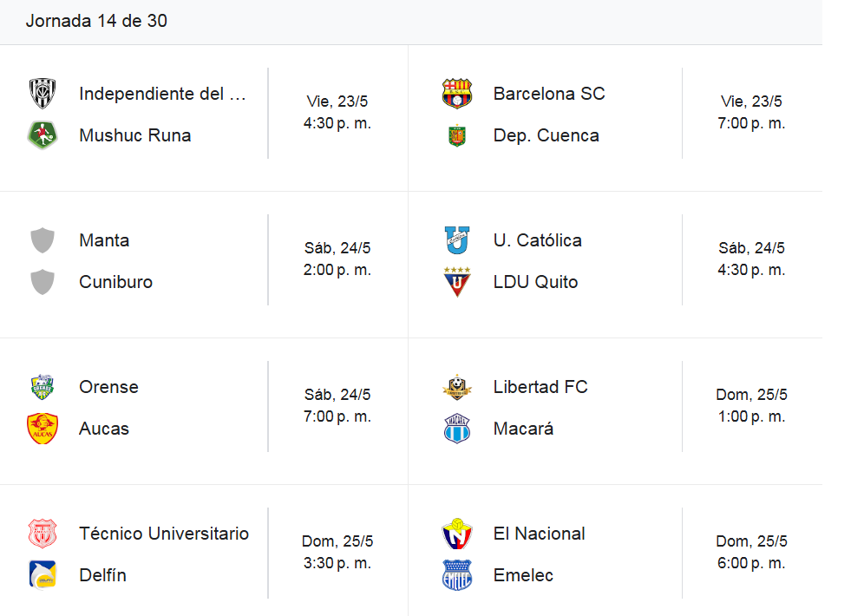Open the Manta team name link
864x616 pixels.
click(x=104, y=240)
